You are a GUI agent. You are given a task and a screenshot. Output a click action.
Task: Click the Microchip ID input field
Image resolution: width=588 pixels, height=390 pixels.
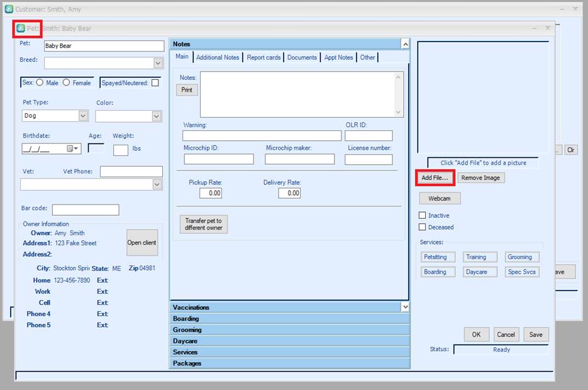click(x=218, y=159)
